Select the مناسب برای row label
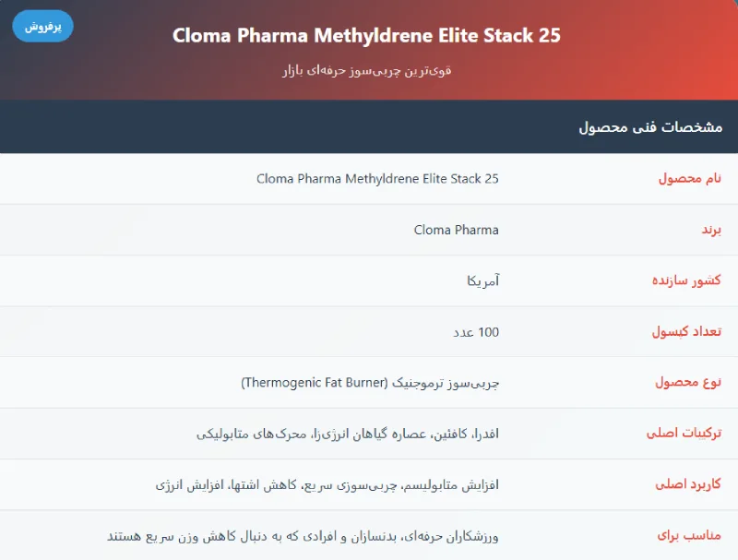738x560 pixels. point(689,535)
